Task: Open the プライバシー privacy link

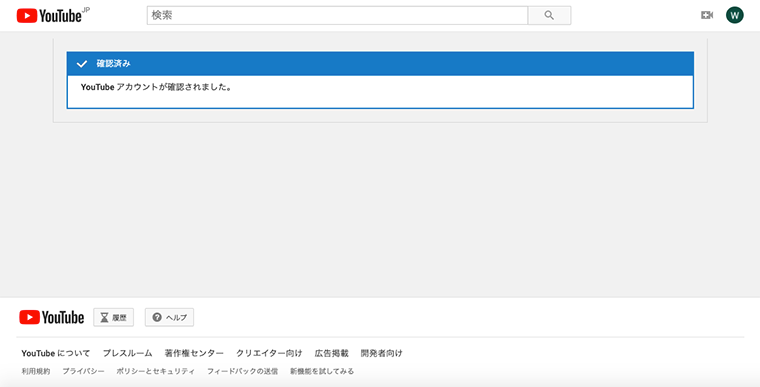Action: point(83,371)
